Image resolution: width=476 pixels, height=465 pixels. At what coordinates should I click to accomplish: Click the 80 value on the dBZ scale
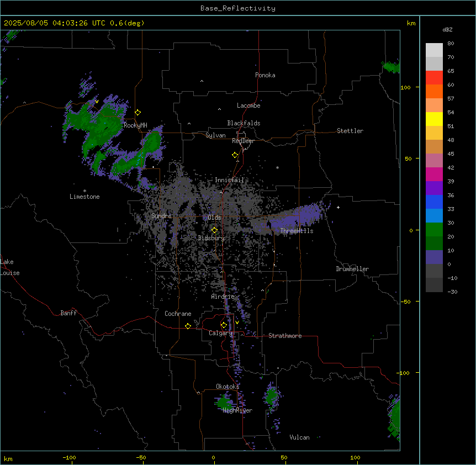[x=451, y=44]
